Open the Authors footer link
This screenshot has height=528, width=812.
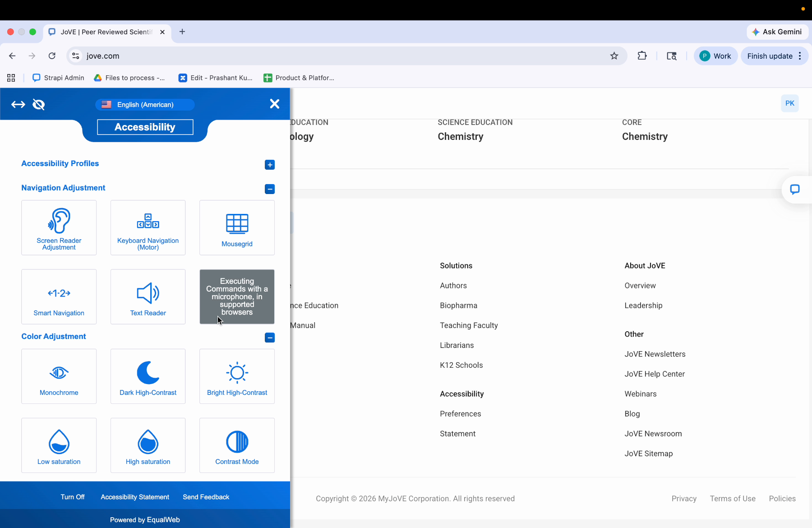click(453, 286)
